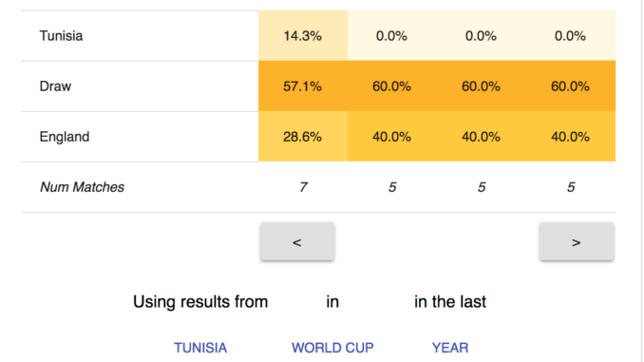This screenshot has height=362, width=644.
Task: Click the third column England 40.0% cell
Action: click(481, 137)
